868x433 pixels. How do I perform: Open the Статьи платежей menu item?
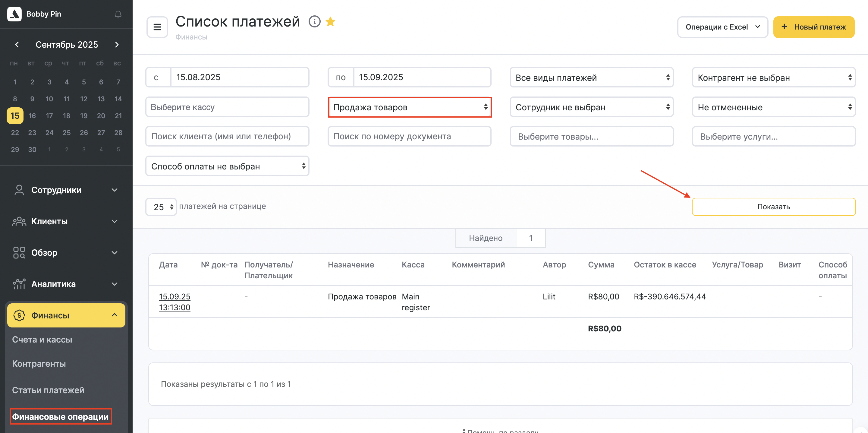[x=48, y=390]
